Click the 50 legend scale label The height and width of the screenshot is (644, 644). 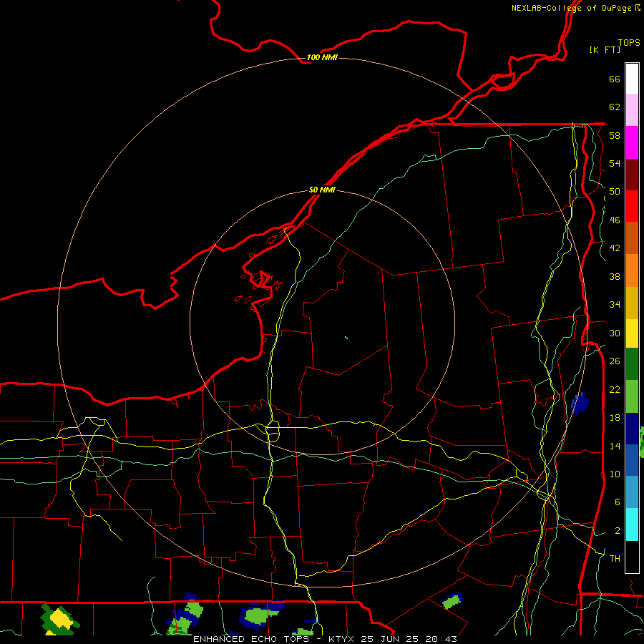pyautogui.click(x=615, y=192)
